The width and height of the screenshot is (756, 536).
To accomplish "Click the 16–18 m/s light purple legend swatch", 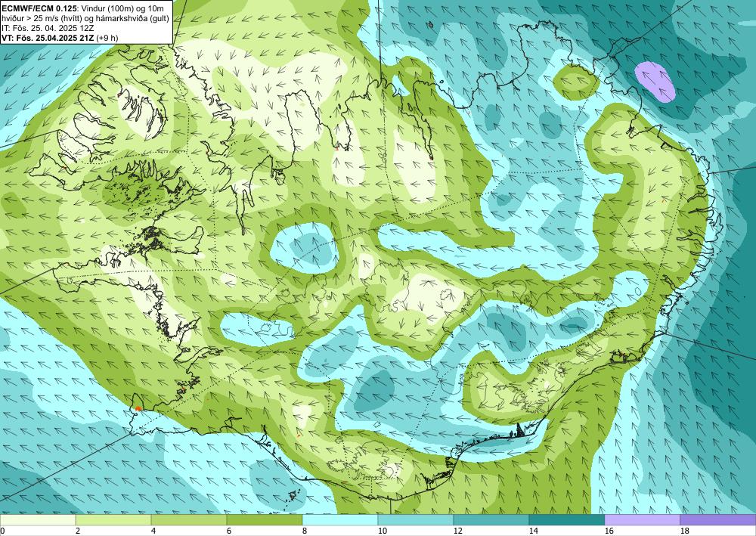I will click(x=642, y=519).
